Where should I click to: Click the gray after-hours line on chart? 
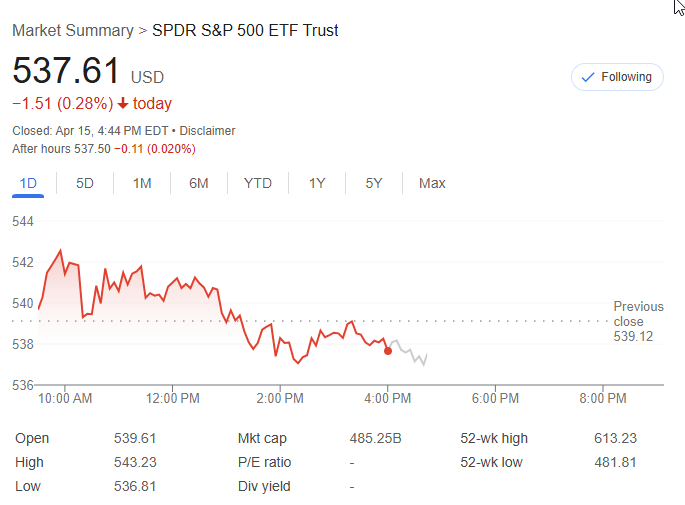pyautogui.click(x=408, y=350)
